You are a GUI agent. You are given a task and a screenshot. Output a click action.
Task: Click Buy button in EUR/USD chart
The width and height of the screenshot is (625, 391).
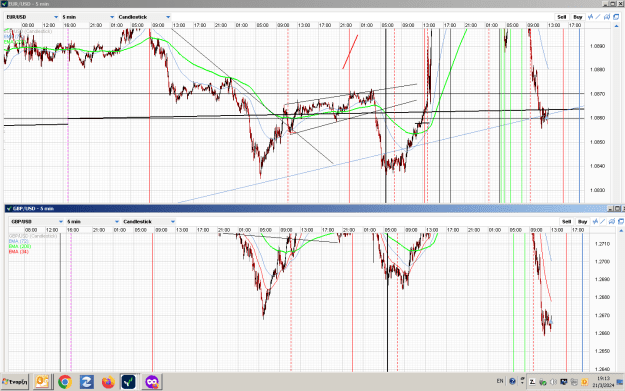578,17
